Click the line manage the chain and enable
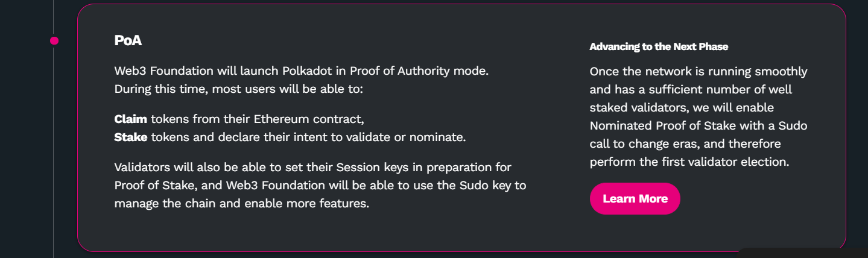The image size is (868, 258). click(241, 203)
